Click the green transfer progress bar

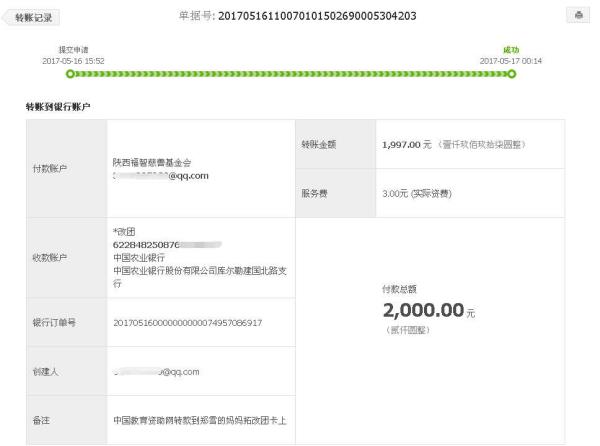(x=291, y=74)
